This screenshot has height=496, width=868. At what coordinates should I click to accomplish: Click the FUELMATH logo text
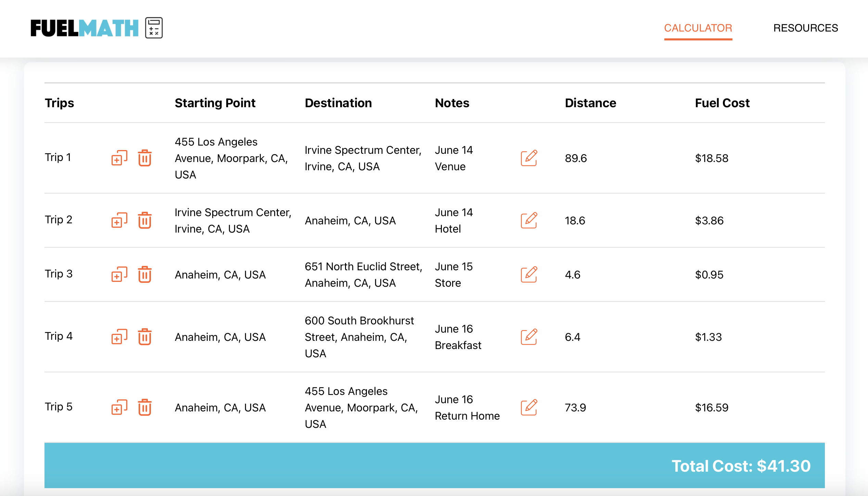[x=85, y=28]
